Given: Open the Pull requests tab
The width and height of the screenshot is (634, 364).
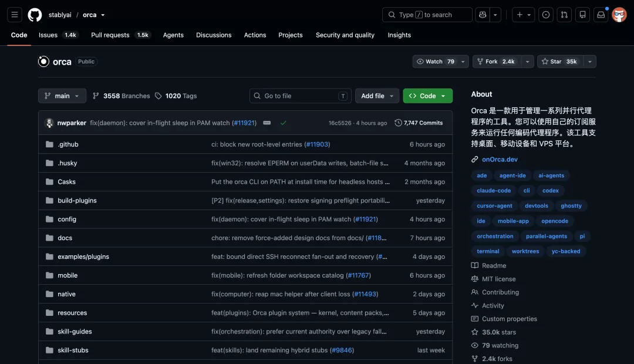Looking at the screenshot, I should pyautogui.click(x=120, y=35).
